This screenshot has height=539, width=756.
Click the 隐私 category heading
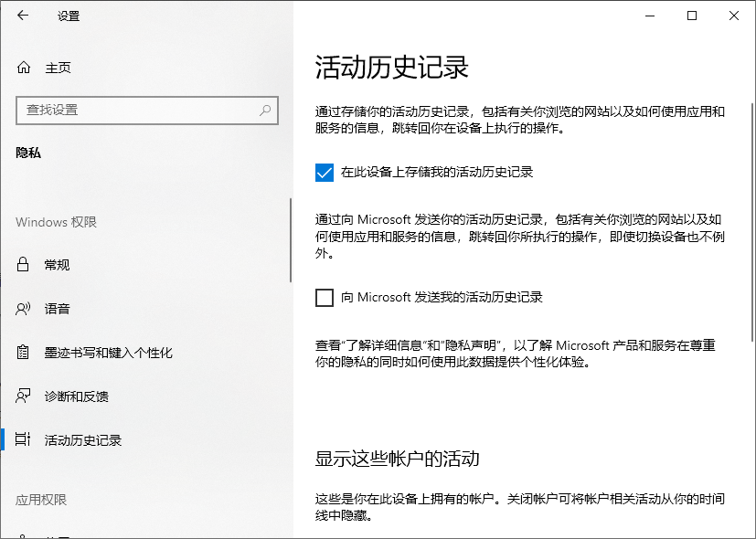tap(28, 153)
